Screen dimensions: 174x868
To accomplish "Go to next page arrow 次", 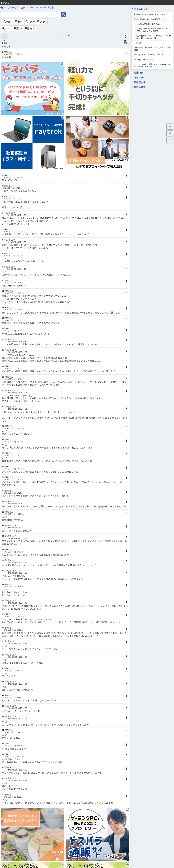I will point(125,36).
